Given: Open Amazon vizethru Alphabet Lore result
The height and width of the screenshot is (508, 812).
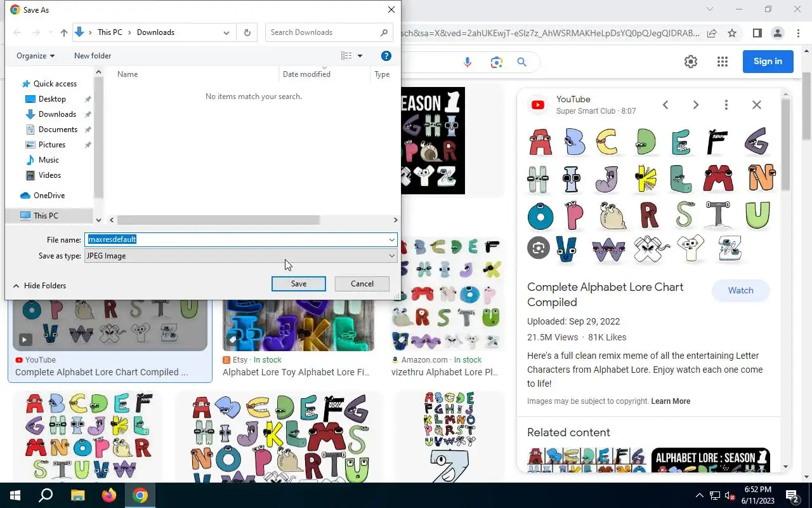Looking at the screenshot, I should tap(445, 372).
